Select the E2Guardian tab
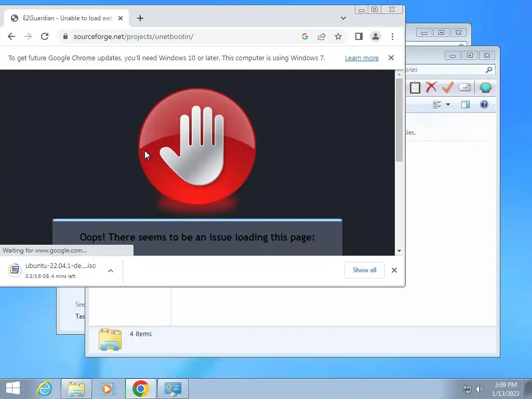 [66, 18]
